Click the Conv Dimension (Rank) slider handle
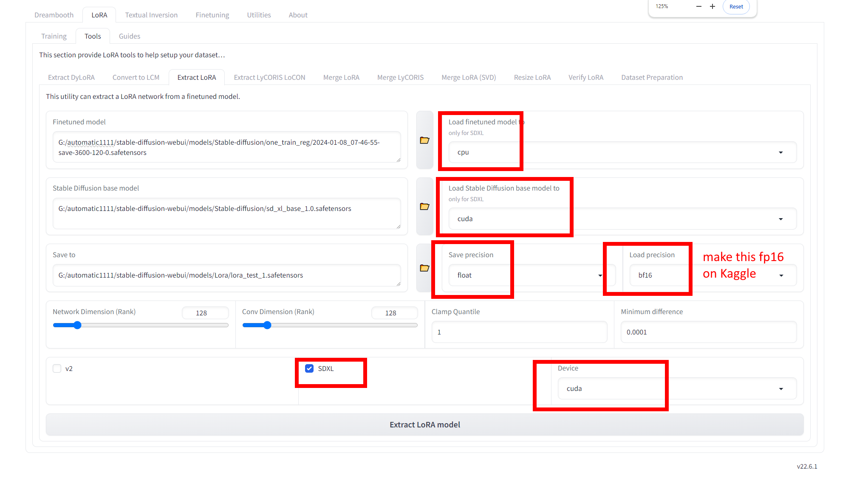 pos(267,326)
